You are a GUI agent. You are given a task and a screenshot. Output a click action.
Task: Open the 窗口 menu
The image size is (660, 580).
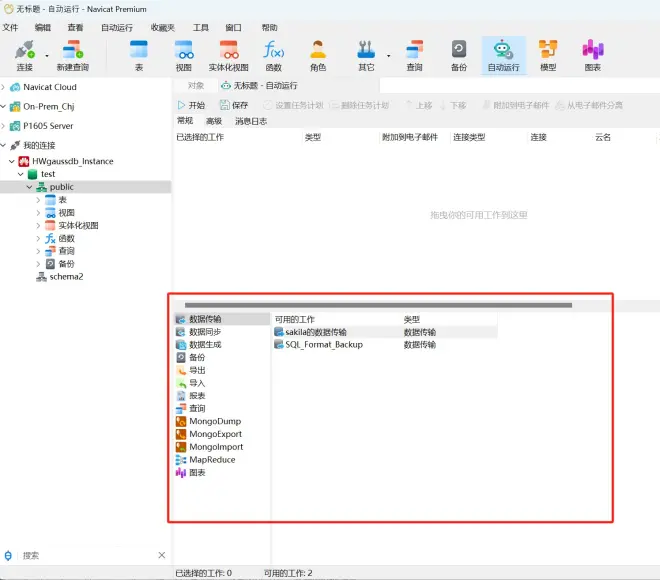[233, 28]
